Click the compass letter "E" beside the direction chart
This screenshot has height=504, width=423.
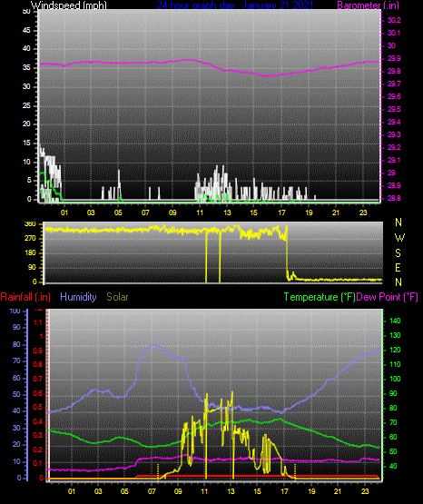(x=398, y=267)
